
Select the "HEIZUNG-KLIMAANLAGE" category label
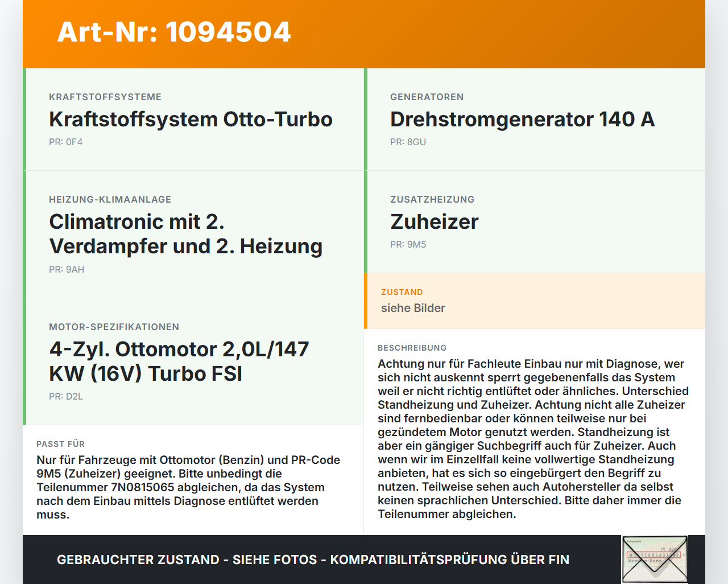pos(110,199)
